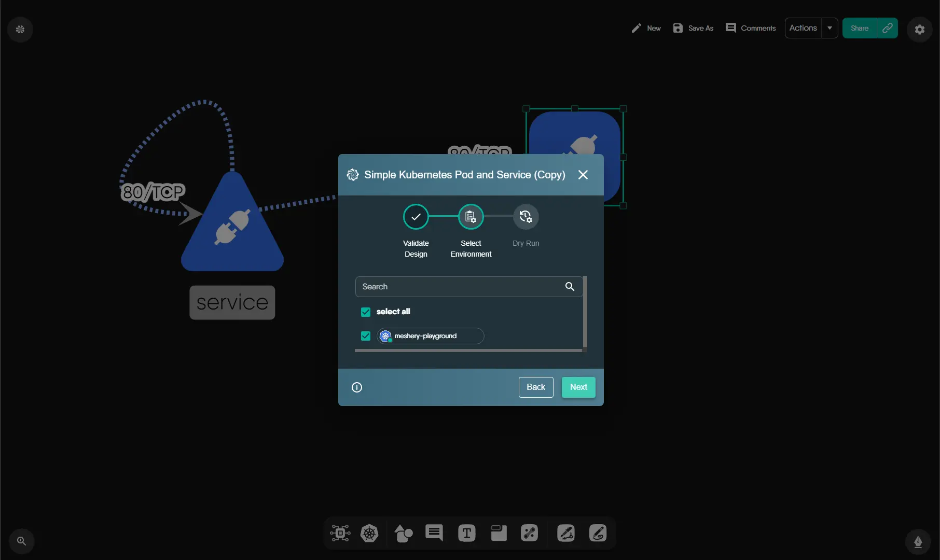The width and height of the screenshot is (940, 560).
Task: Select the freehand pencil draw tool
Action: click(598, 533)
